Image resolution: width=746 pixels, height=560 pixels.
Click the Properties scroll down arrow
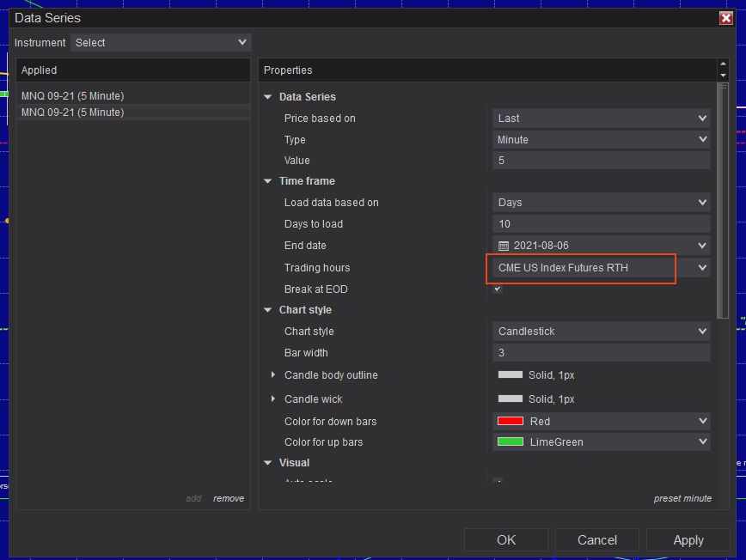pyautogui.click(x=723, y=76)
